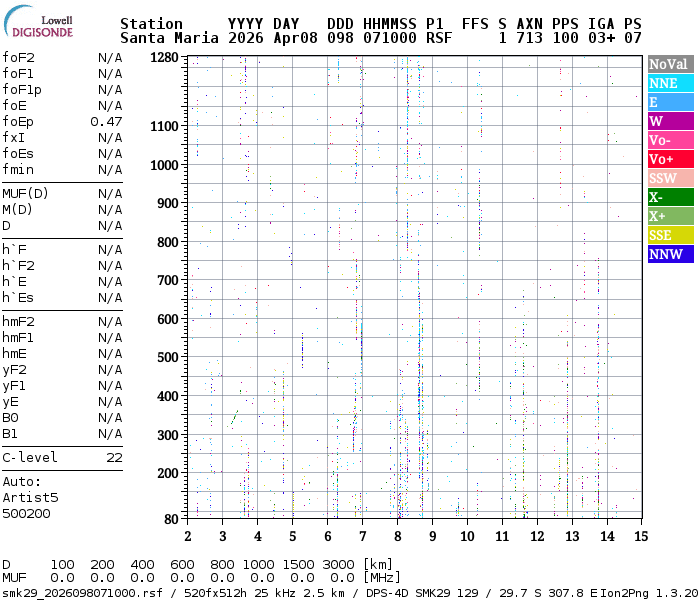
Task: Click the Santa Maria station name
Action: [x=166, y=38]
